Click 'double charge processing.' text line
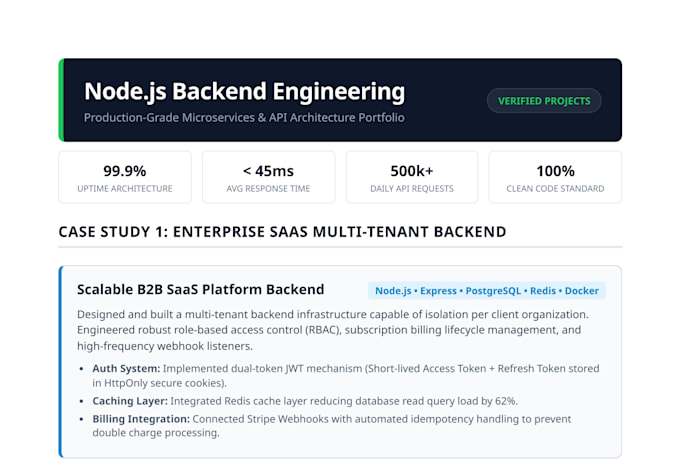The image size is (680, 459). (x=156, y=433)
